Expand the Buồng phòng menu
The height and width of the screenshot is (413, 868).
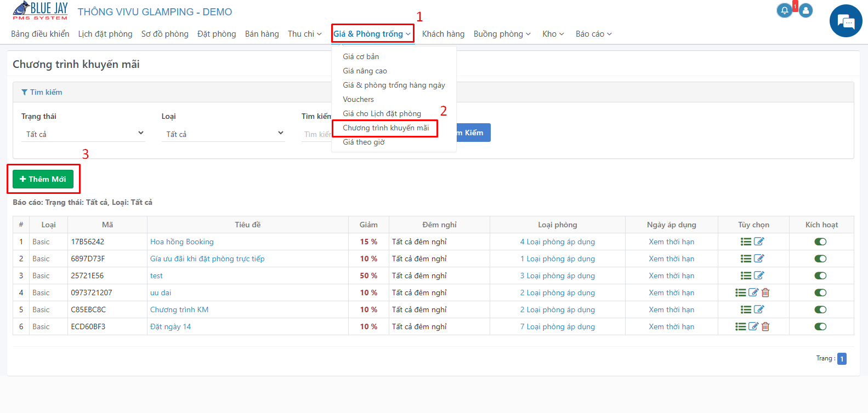coord(502,34)
